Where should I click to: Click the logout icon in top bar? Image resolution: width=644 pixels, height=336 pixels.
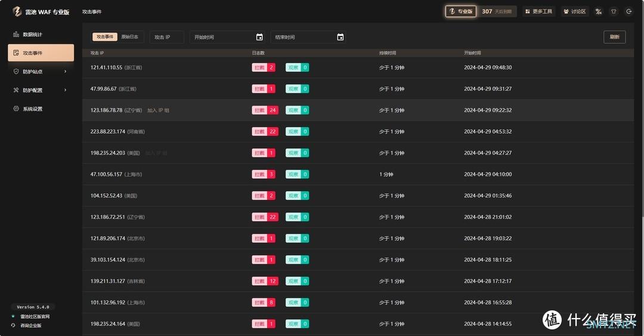pyautogui.click(x=628, y=11)
